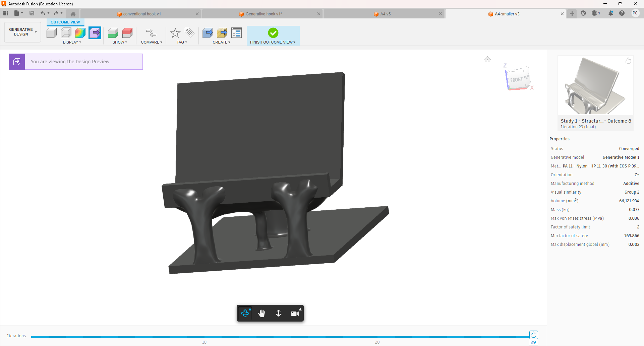
Task: Open the PC user profile menu
Action: [x=635, y=13]
